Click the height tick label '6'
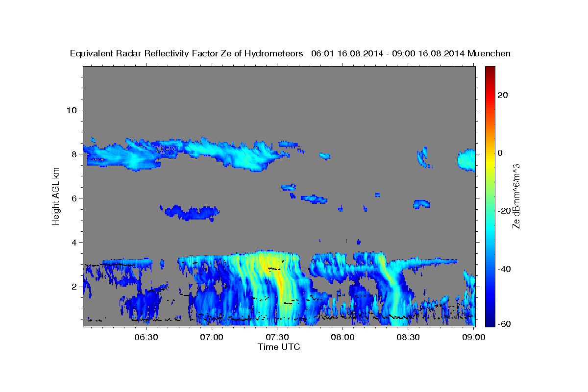588x392 pixels. (x=75, y=198)
